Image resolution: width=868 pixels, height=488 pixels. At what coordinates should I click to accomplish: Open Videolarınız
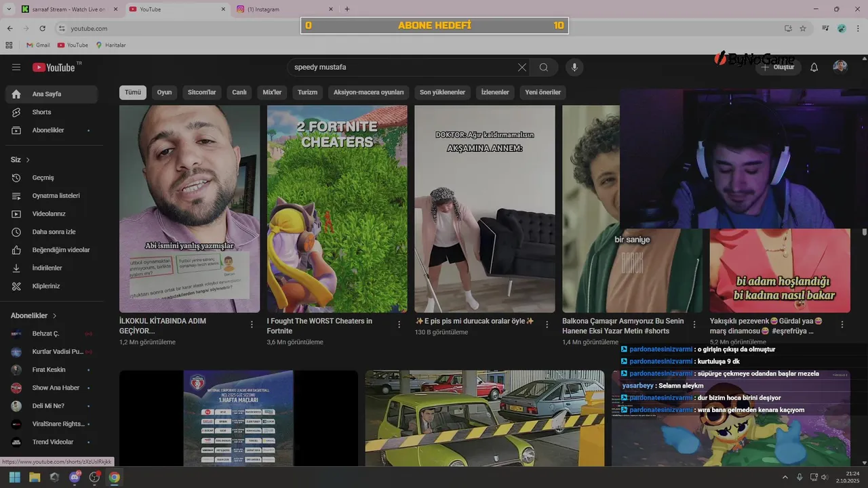pyautogui.click(x=52, y=213)
